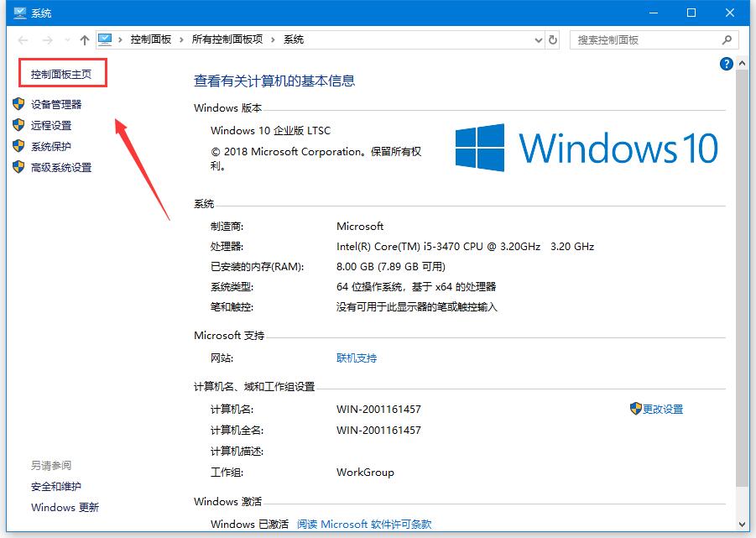Click the shield icon beside 设备管理器
The width and height of the screenshot is (756, 538).
pos(18,104)
